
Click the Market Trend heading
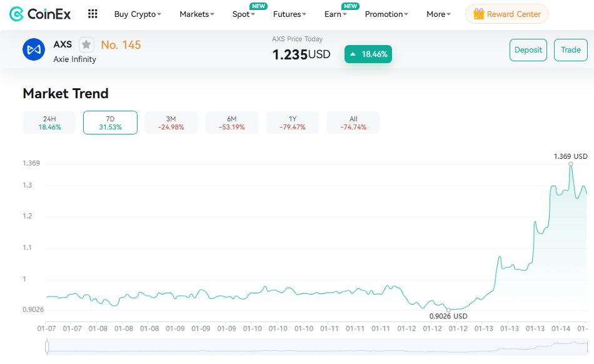click(66, 93)
